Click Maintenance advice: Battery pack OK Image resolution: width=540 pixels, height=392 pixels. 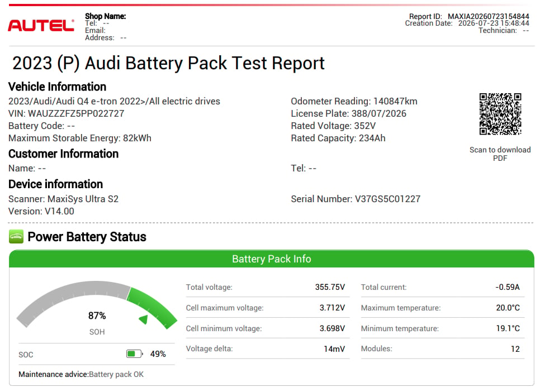[x=81, y=375]
